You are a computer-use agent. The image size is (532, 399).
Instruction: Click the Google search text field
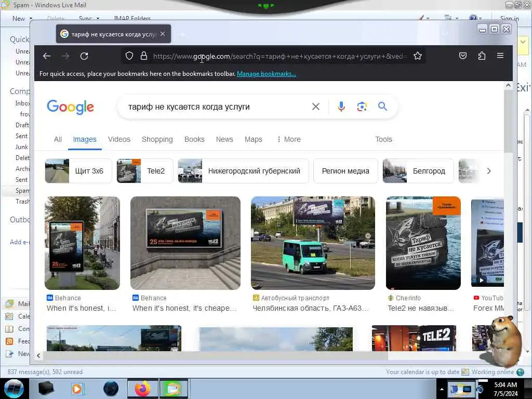(x=217, y=107)
